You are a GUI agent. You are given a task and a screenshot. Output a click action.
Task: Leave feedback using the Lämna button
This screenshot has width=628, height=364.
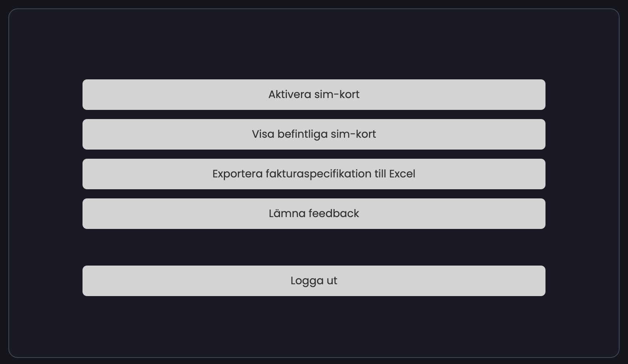314,214
